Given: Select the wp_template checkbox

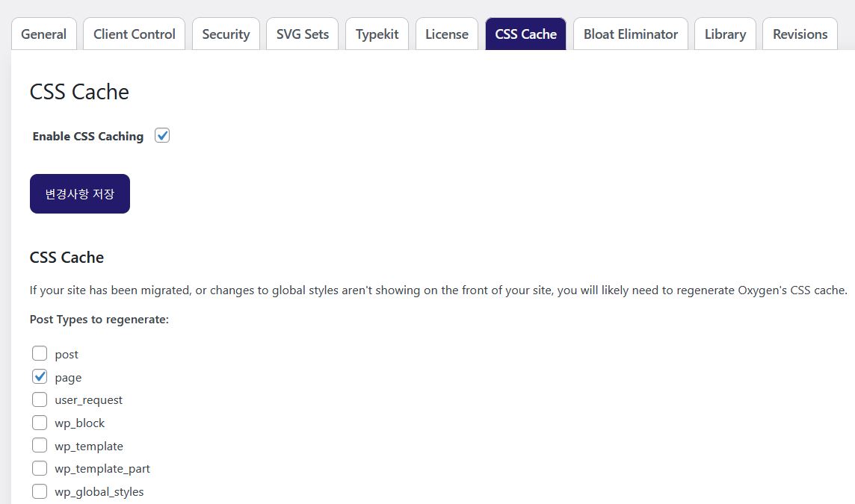Looking at the screenshot, I should [x=40, y=446].
